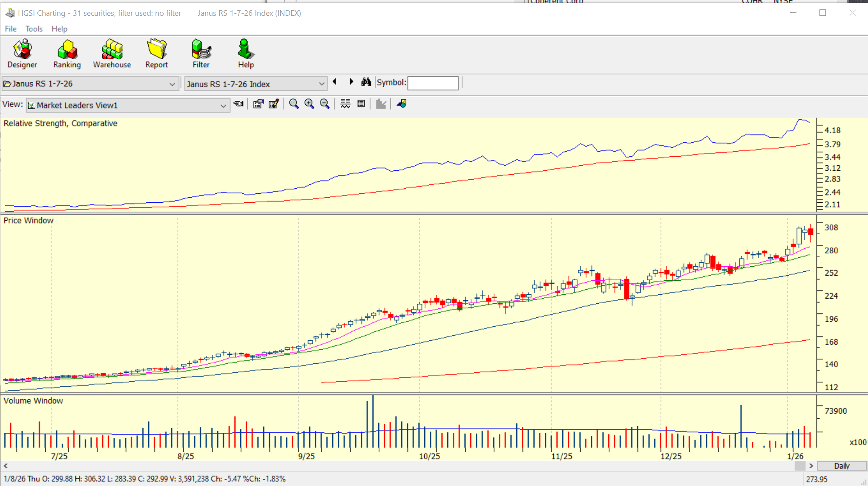868x486 pixels.
Task: Expand the Janus RS 1-7-26 Index dropdown
Action: 322,84
